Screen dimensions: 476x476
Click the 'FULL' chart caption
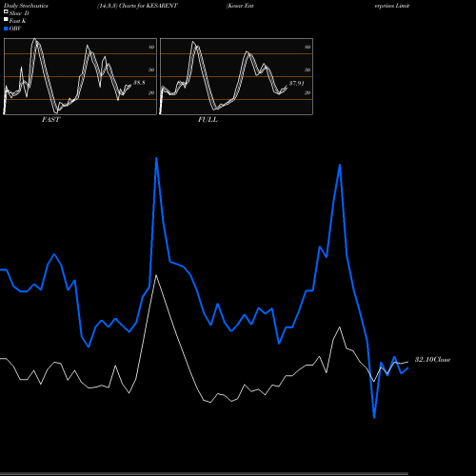[208, 120]
